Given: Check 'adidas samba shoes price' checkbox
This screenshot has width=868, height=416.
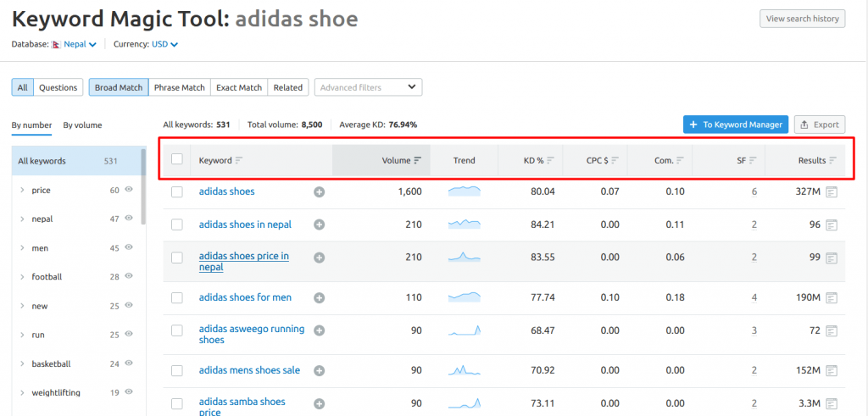Looking at the screenshot, I should tap(176, 403).
